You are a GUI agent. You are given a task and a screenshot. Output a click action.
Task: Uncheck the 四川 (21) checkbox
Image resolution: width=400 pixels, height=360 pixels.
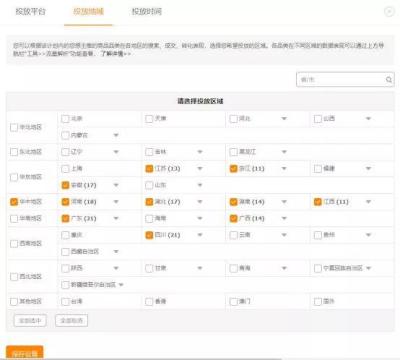tap(149, 235)
